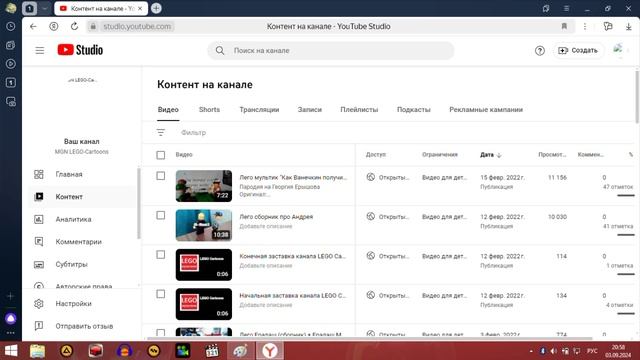Open video title Лего сборник про Андрея

coord(276,217)
